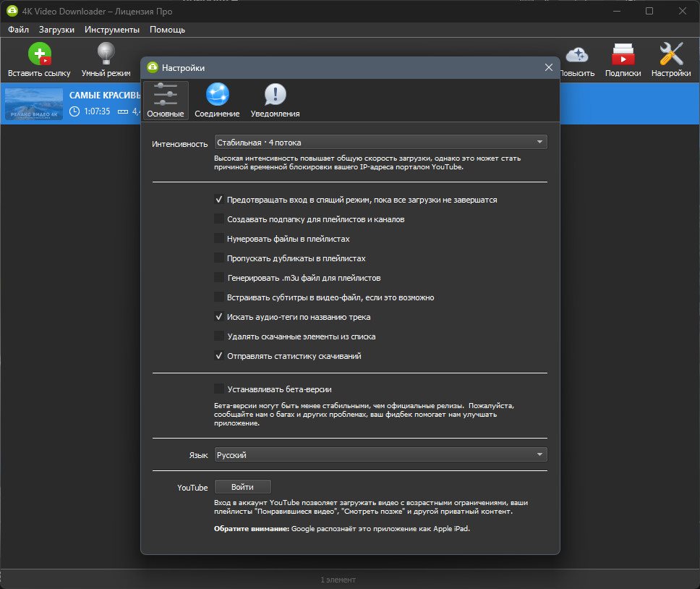Open Подписки toolbar icon
The width and height of the screenshot is (700, 589).
coord(623,54)
